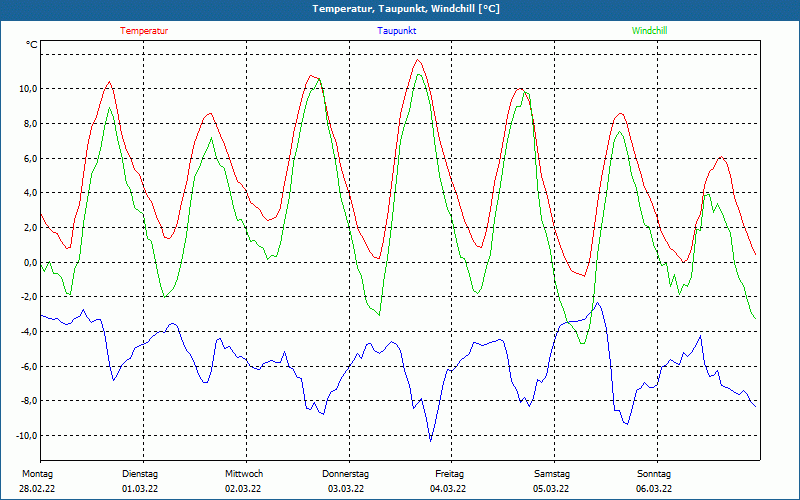Click the -2,0 y-axis value
800x500 pixels.
pos(29,297)
